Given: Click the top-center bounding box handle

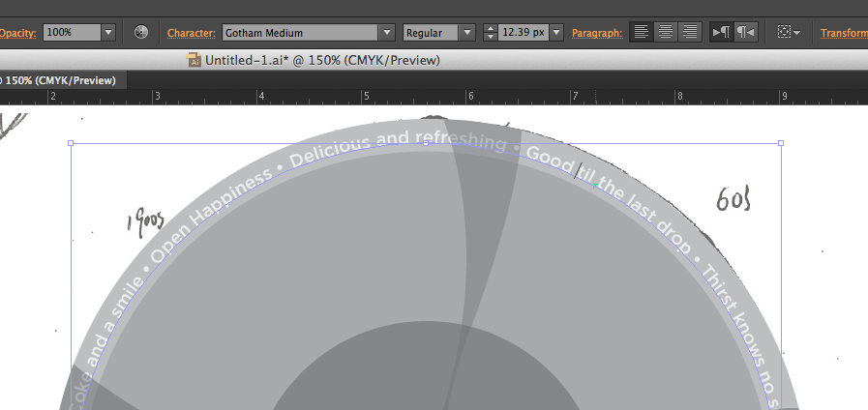Looking at the screenshot, I should 426,143.
